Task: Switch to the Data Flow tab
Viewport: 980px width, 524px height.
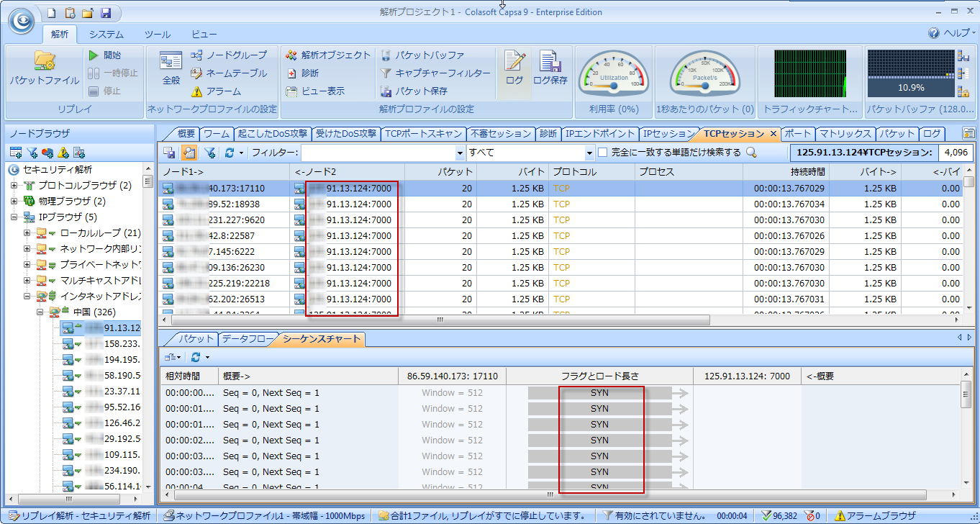Action: [x=247, y=339]
